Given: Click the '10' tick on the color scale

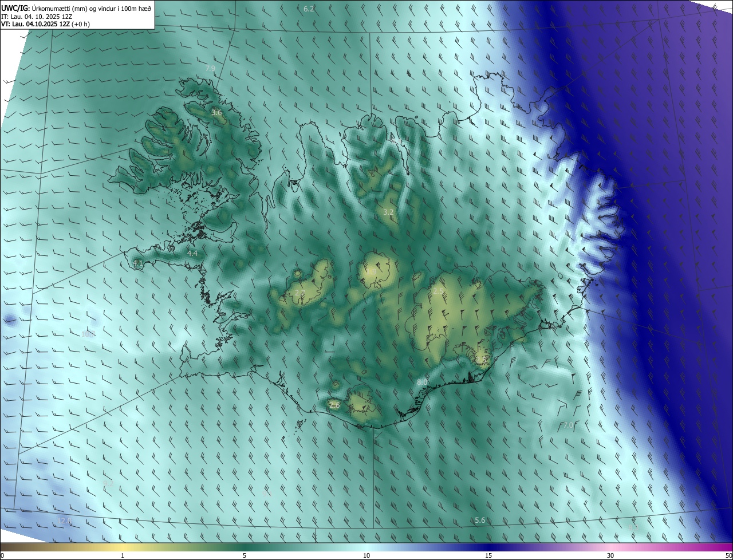Looking at the screenshot, I should [366, 555].
